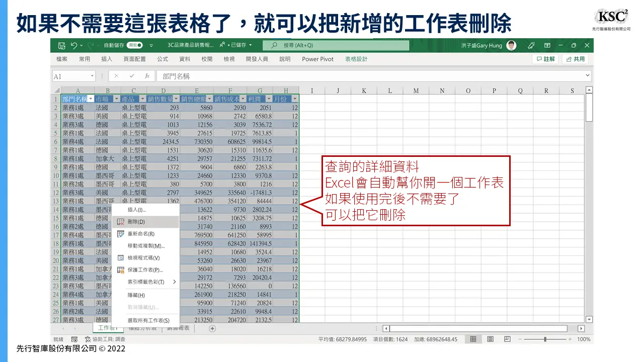This screenshot has height=362, width=644.
Task: Click the 註解 Comments button
Action: tap(545, 59)
